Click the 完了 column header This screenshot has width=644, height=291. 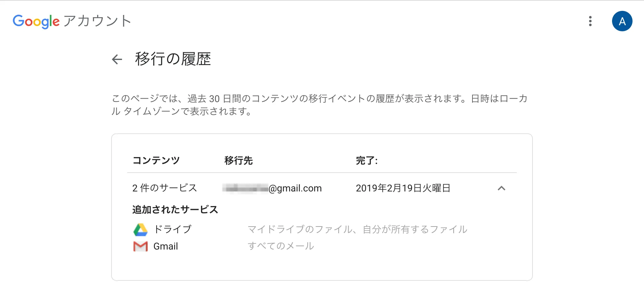click(x=367, y=160)
